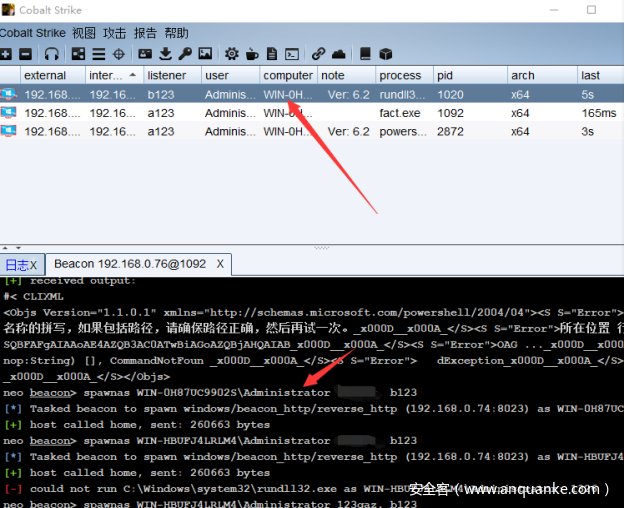Click the cube about icon
The image size is (625, 508).
click(x=385, y=54)
